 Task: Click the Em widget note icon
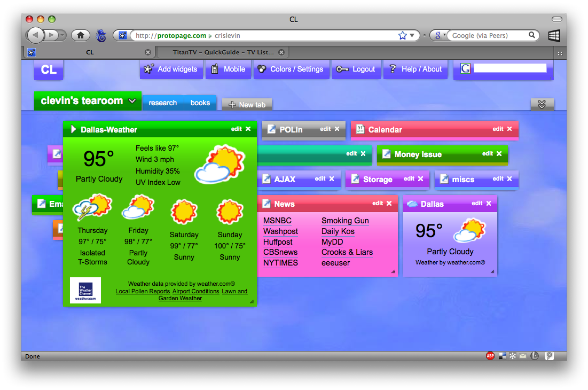pos(41,204)
